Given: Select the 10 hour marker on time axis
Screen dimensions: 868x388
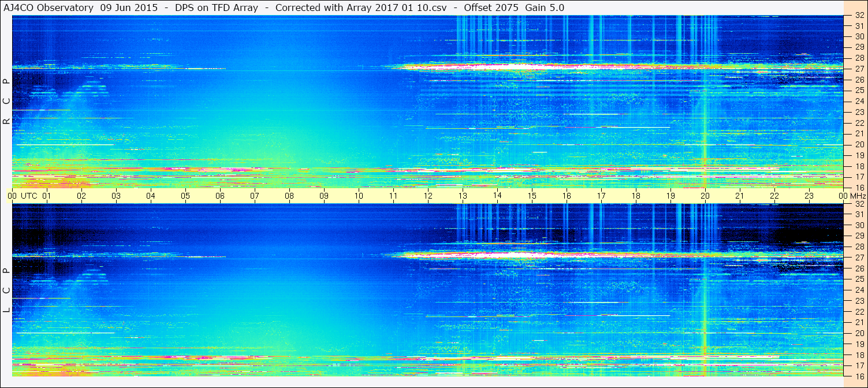Looking at the screenshot, I should coord(359,196).
